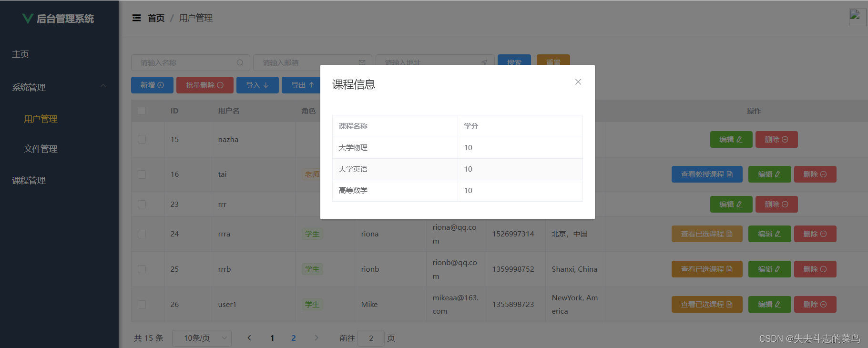Image resolution: width=868 pixels, height=348 pixels.
Task: Toggle the sidebar collapse hamburger icon
Action: pos(136,18)
